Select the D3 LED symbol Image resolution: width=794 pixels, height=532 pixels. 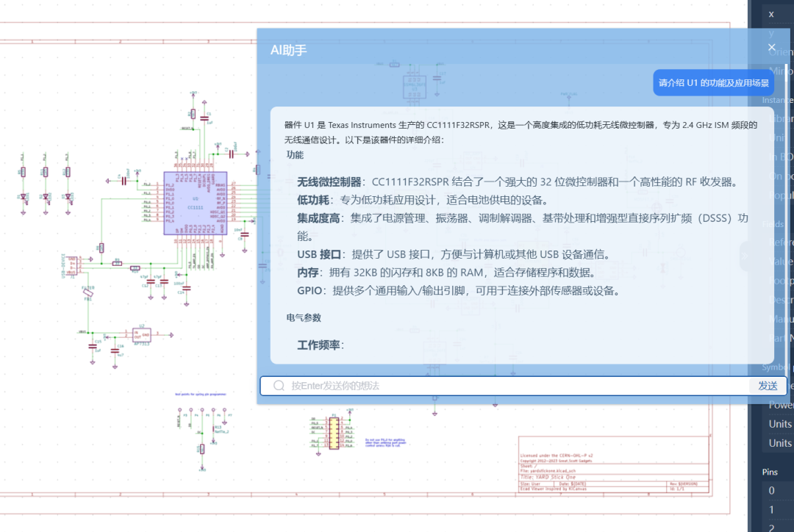68,198
